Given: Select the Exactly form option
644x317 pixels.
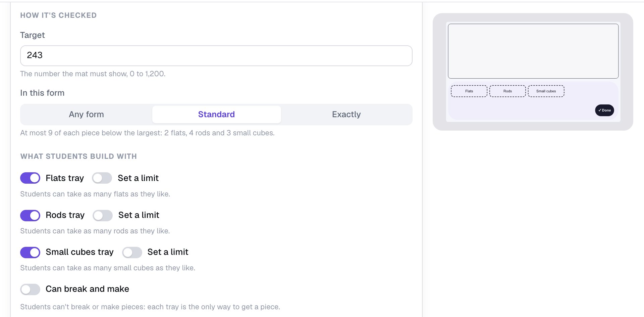Looking at the screenshot, I should tap(346, 115).
